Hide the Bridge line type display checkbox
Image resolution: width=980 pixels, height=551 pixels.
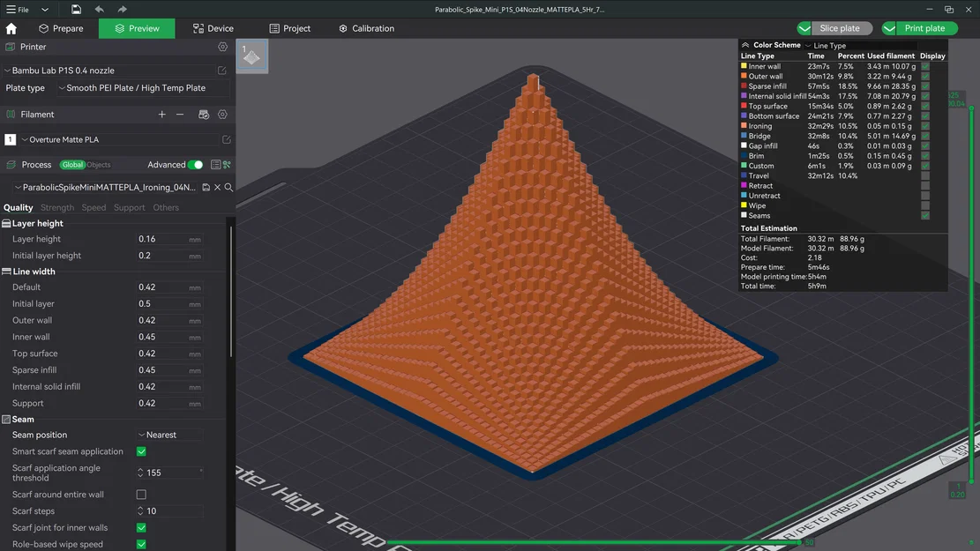pos(924,136)
